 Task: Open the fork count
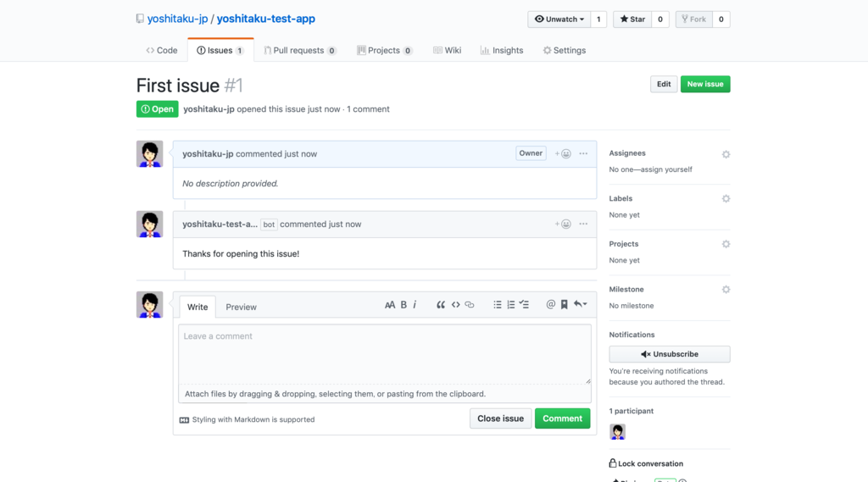click(x=721, y=19)
